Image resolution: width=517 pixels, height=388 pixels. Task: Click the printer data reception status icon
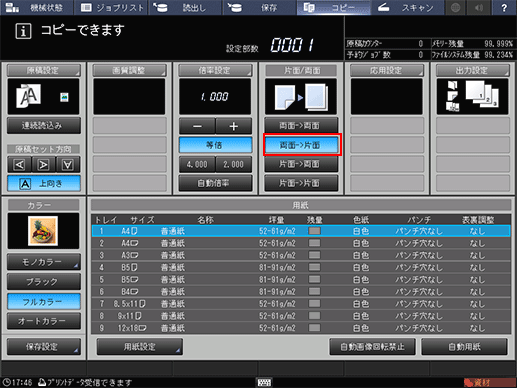(x=42, y=382)
